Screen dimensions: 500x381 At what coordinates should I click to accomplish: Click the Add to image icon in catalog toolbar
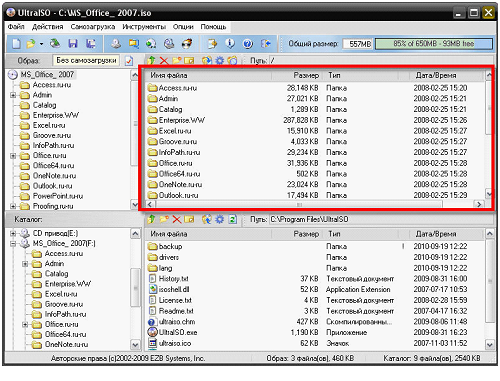pos(207,219)
